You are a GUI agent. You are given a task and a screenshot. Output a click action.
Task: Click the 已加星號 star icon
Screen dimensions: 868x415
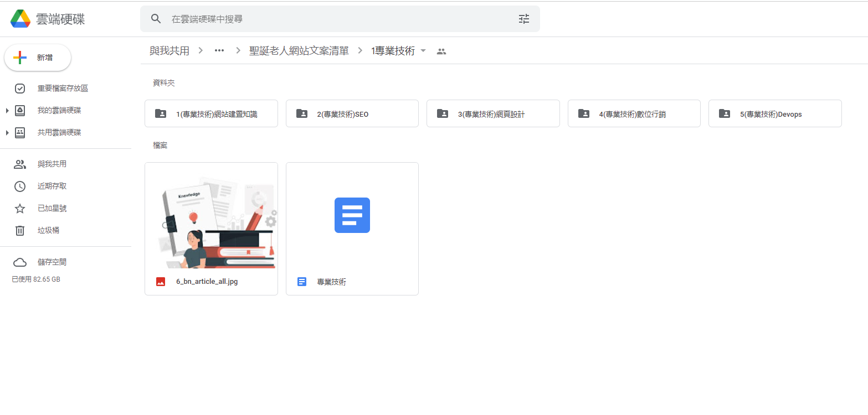(20, 209)
